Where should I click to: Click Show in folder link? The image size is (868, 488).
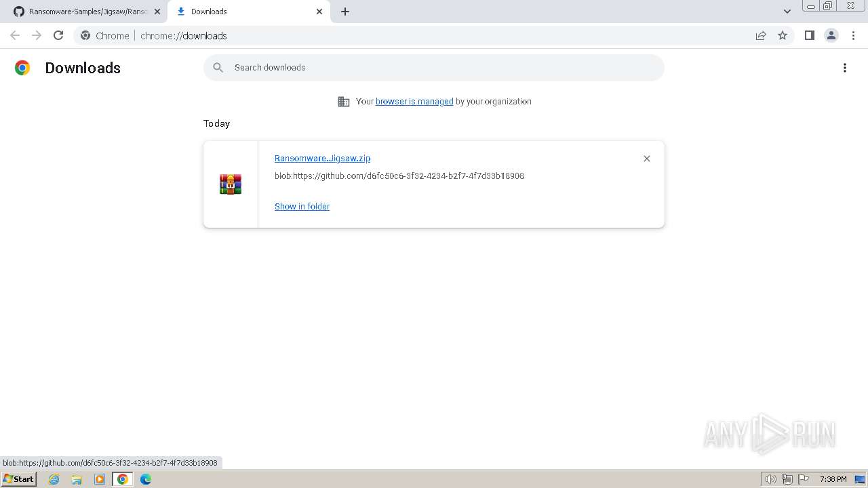(302, 206)
